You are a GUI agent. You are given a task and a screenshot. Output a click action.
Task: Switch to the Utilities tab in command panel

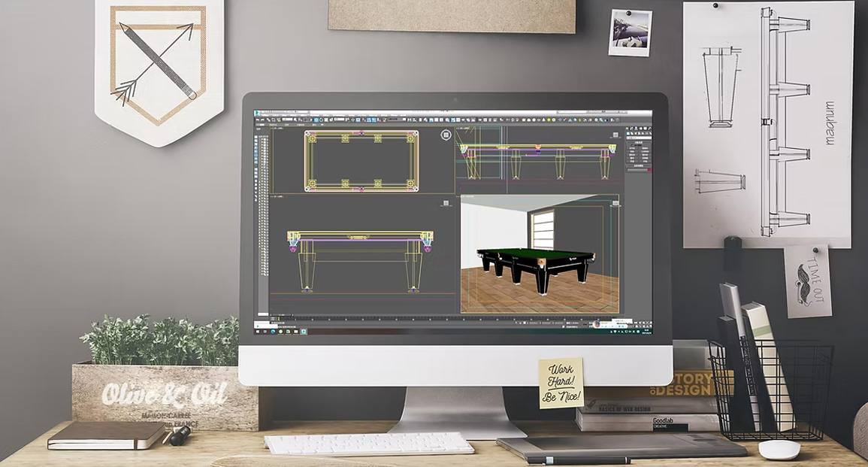click(x=649, y=130)
